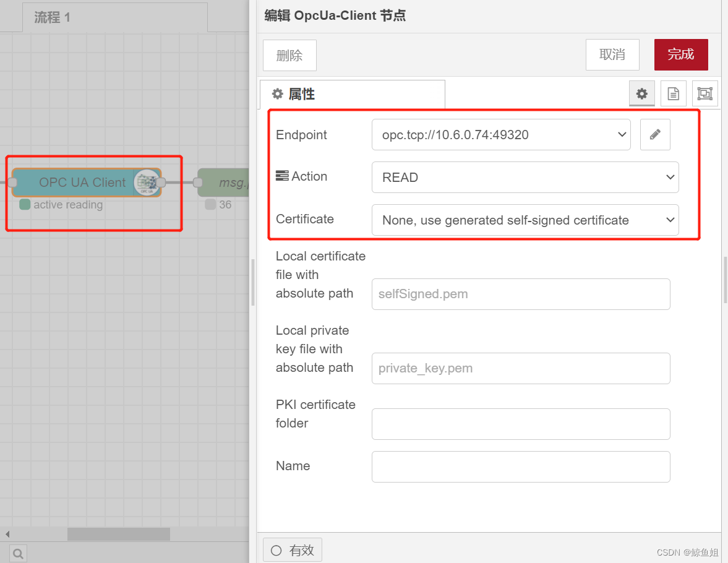Screen dimensions: 728x563
Task: Click the Endpoint label
Action: pos(301,135)
